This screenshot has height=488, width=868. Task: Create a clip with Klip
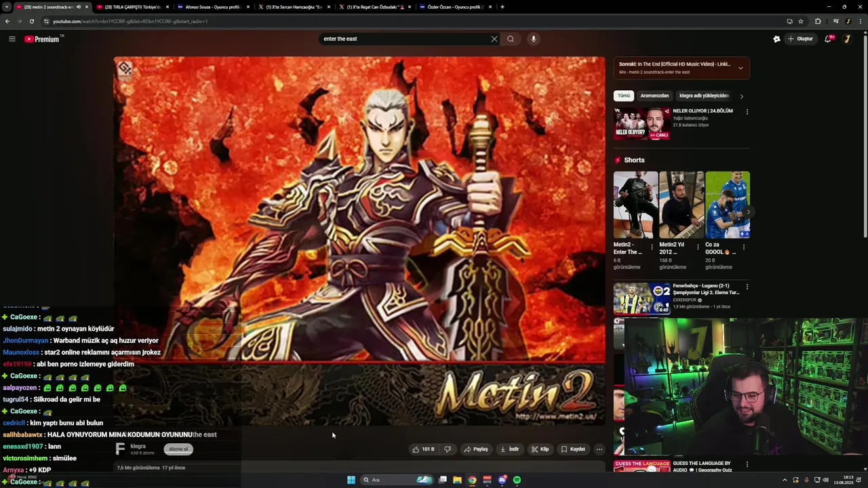pos(540,449)
